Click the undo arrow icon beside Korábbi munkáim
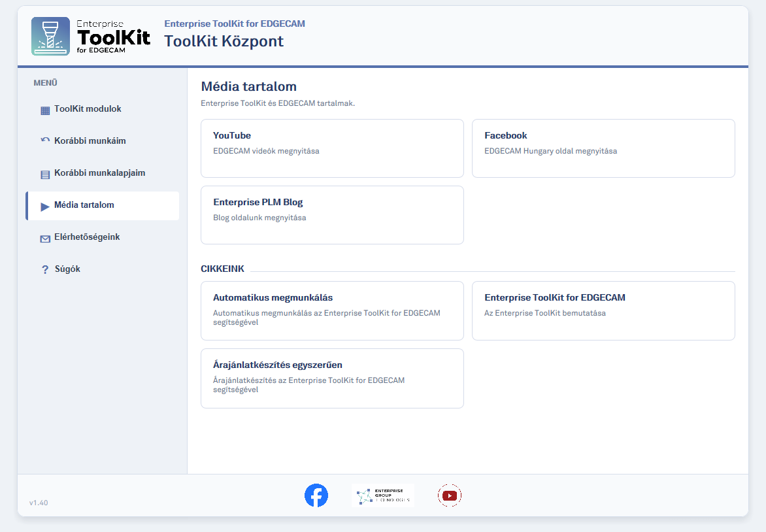 coord(45,141)
